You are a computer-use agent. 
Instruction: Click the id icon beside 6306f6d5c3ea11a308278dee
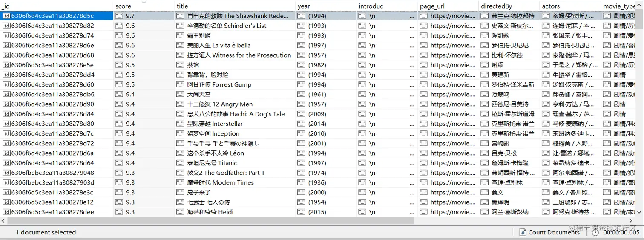click(x=6, y=212)
